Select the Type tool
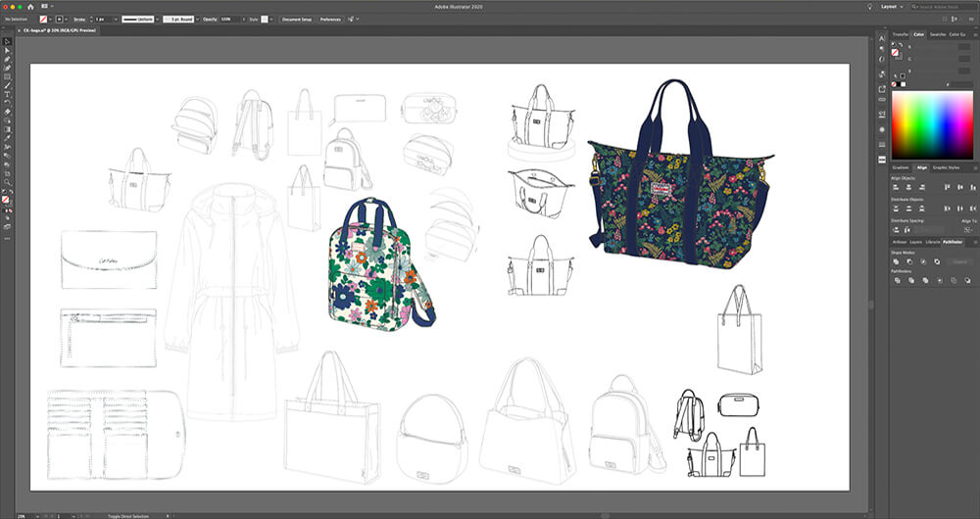The width and height of the screenshot is (980, 519). [x=7, y=94]
